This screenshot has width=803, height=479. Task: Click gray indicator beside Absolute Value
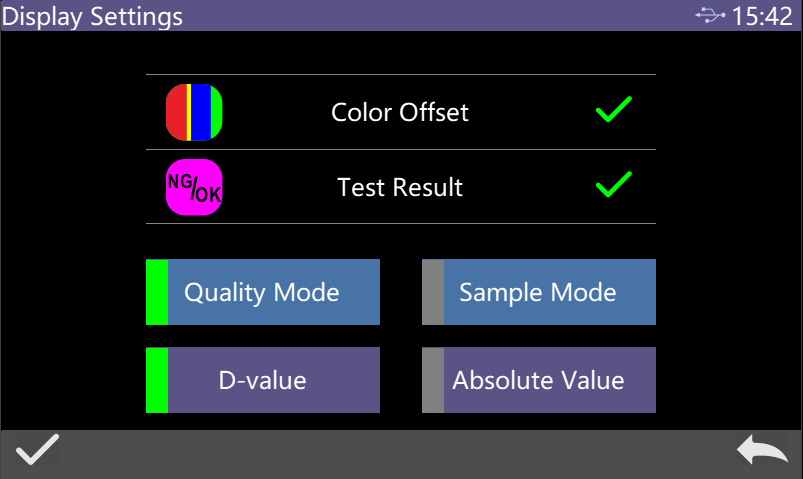point(432,380)
